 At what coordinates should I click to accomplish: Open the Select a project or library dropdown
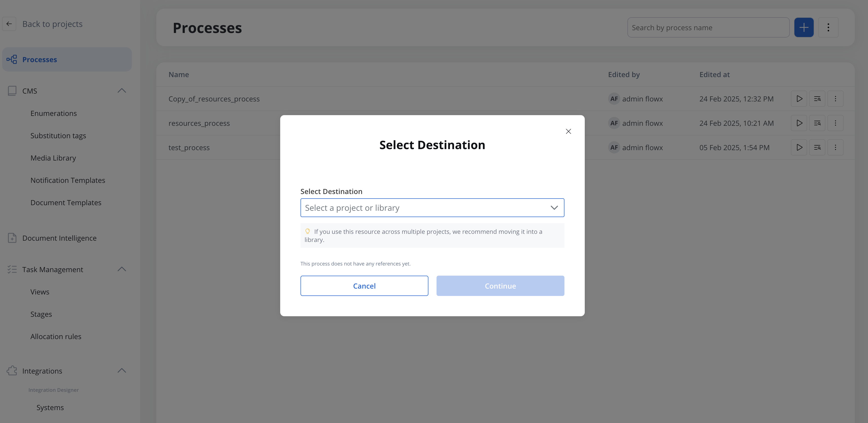coord(432,208)
